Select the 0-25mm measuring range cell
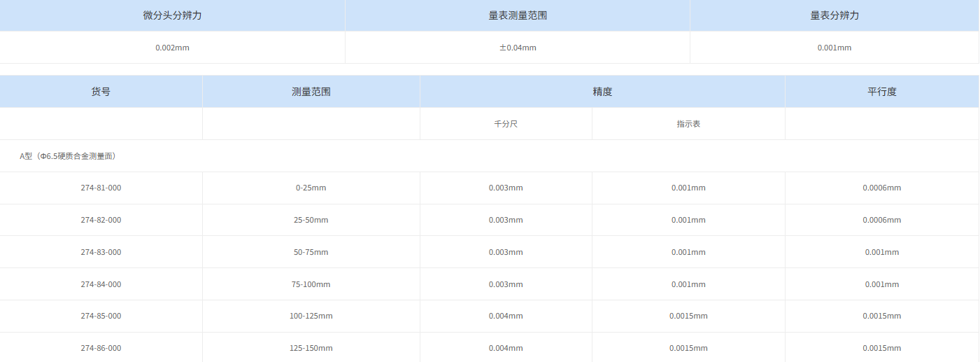 click(311, 188)
